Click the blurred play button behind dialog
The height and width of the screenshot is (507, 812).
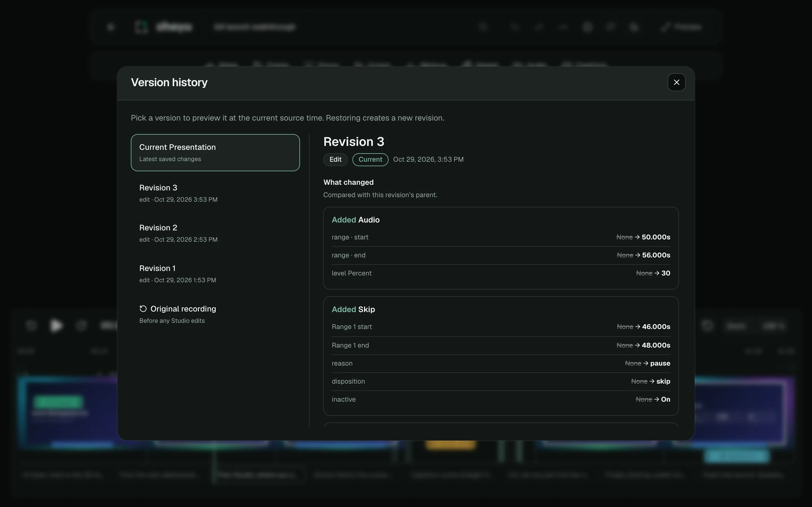[56, 325]
